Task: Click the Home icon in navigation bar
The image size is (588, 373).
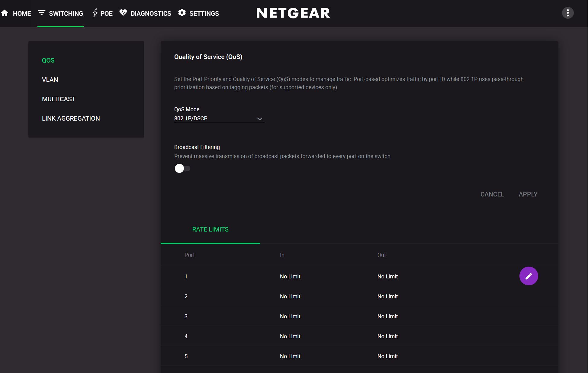Action: pyautogui.click(x=5, y=13)
